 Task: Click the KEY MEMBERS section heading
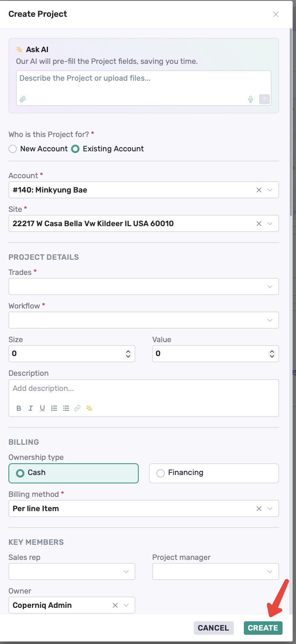tap(36, 542)
